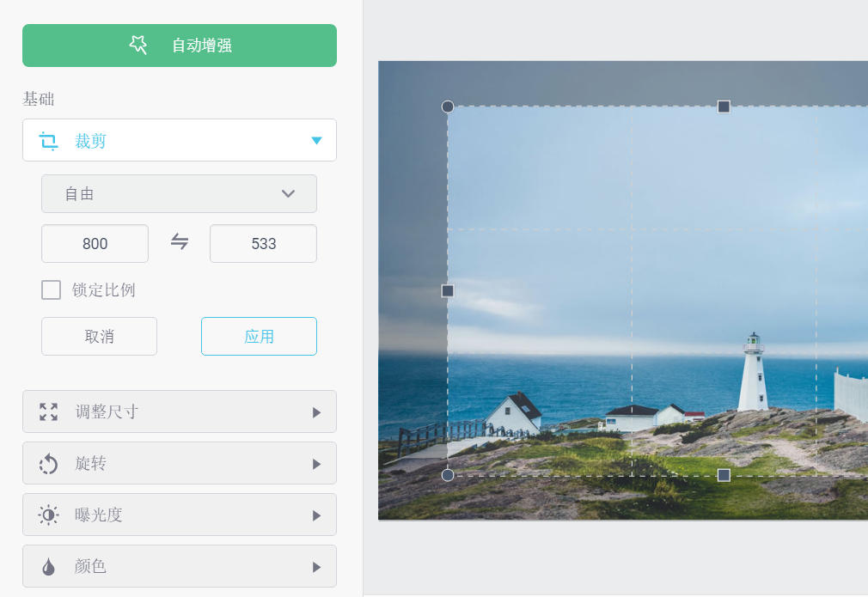Viewport: 868px width, 597px height.
Task: Expand the 颜色 color panel
Action: (x=180, y=566)
